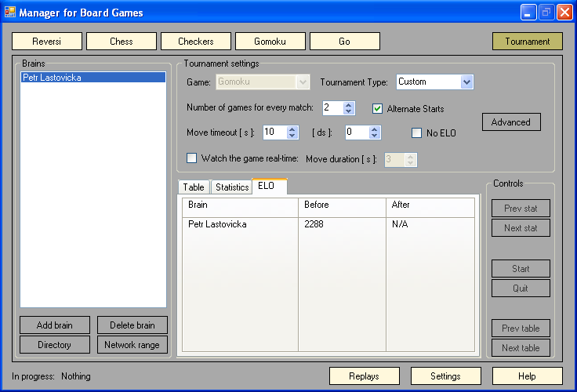
Task: Select Petr Lastovicka in Brains list
Action: [x=93, y=78]
